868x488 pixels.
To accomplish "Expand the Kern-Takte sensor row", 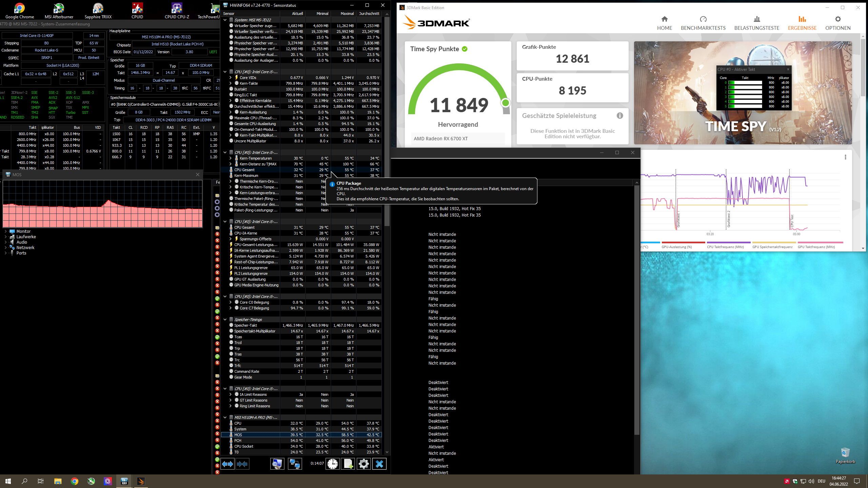I will point(231,83).
